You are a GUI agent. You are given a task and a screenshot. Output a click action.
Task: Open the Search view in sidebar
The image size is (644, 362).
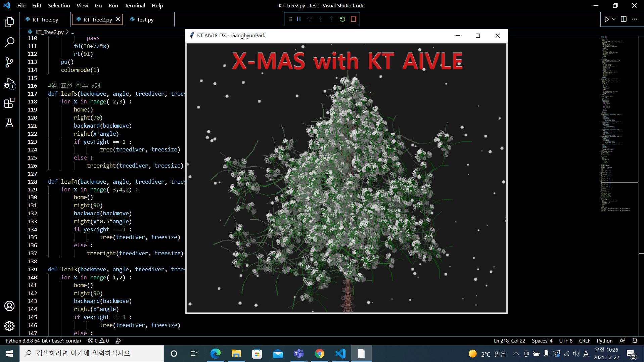pos(9,42)
